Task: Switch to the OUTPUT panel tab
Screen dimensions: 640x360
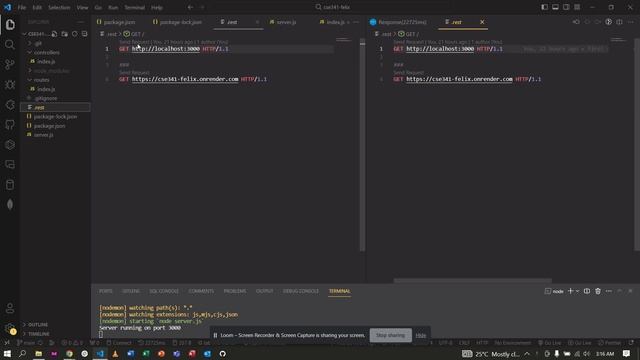Action: pyautogui.click(x=264, y=291)
